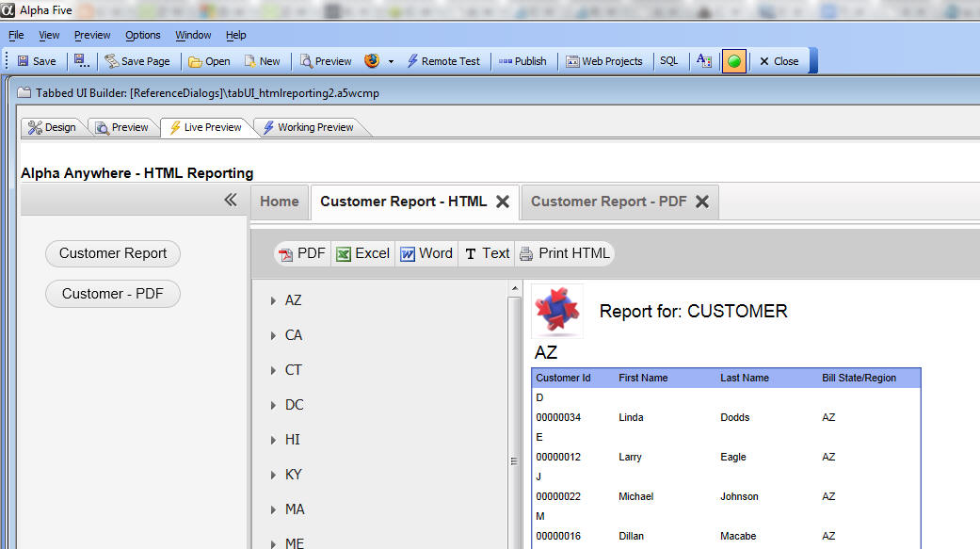Open the File menu
The image size is (980, 549).
click(16, 35)
